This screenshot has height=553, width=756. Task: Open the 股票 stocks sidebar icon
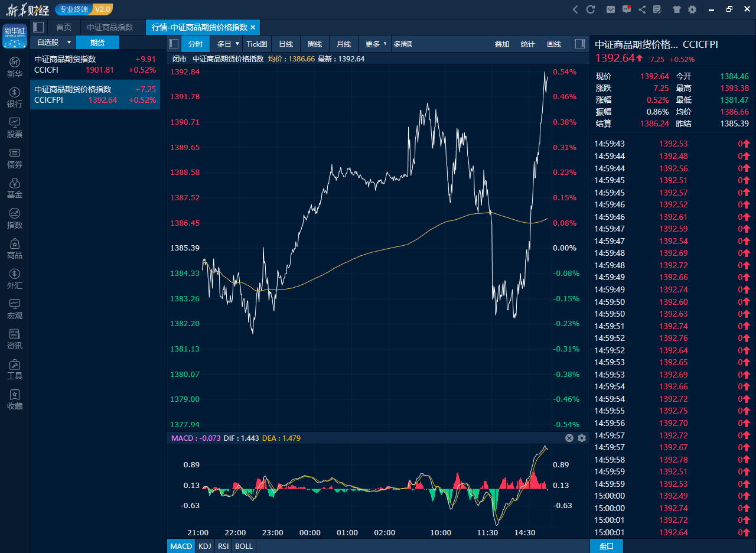click(15, 128)
